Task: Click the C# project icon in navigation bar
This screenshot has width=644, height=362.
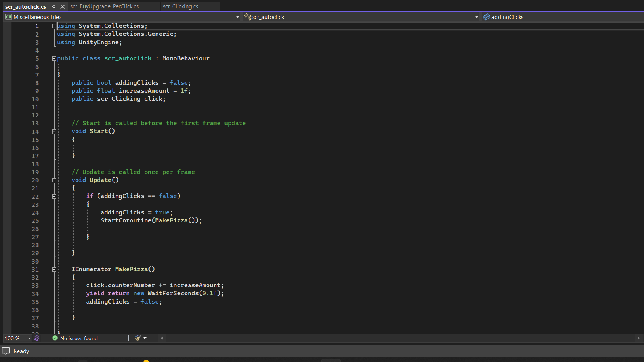Action: [x=8, y=17]
